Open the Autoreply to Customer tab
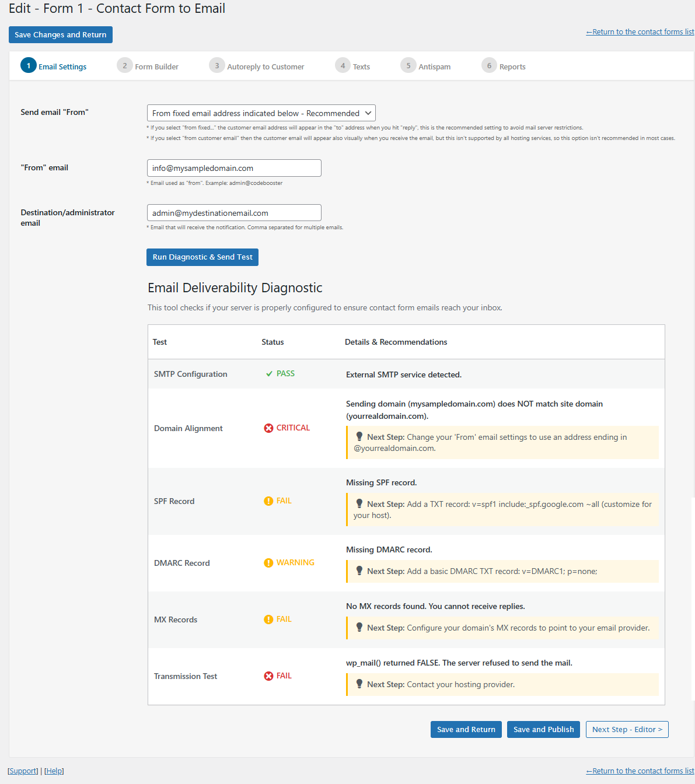Image resolution: width=695 pixels, height=784 pixels. [x=257, y=66]
